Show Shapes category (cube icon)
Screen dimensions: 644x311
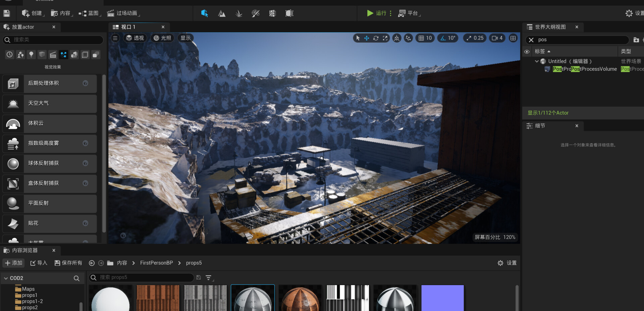click(x=42, y=54)
